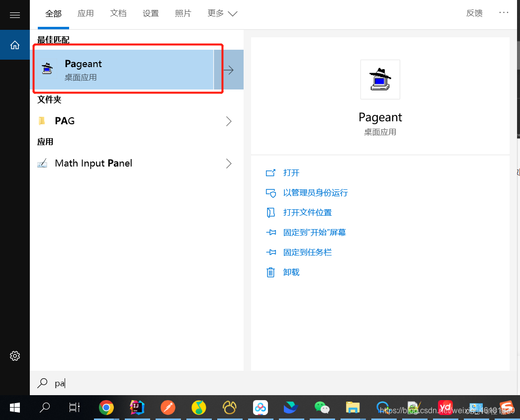Switch to the 设置 tab
Image resolution: width=520 pixels, height=420 pixels.
(151, 13)
